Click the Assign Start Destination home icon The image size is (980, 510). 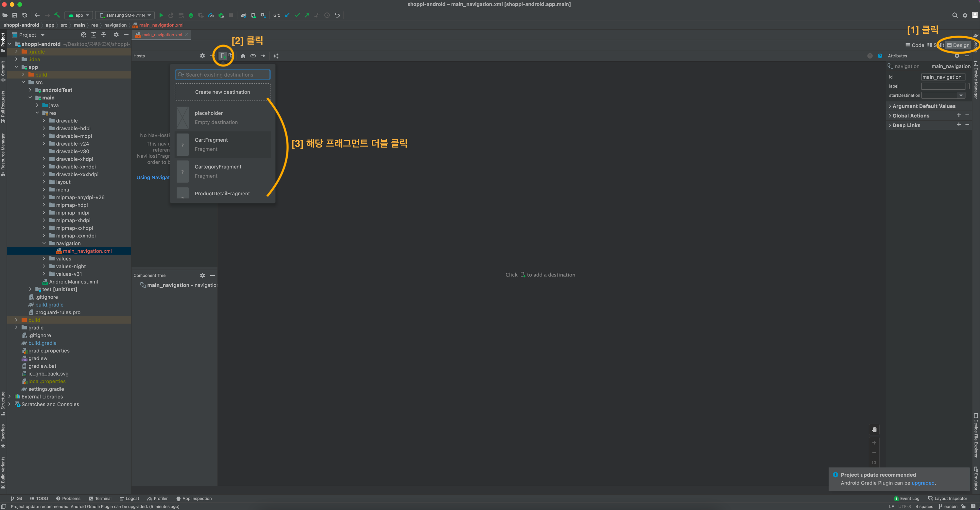[x=243, y=56]
